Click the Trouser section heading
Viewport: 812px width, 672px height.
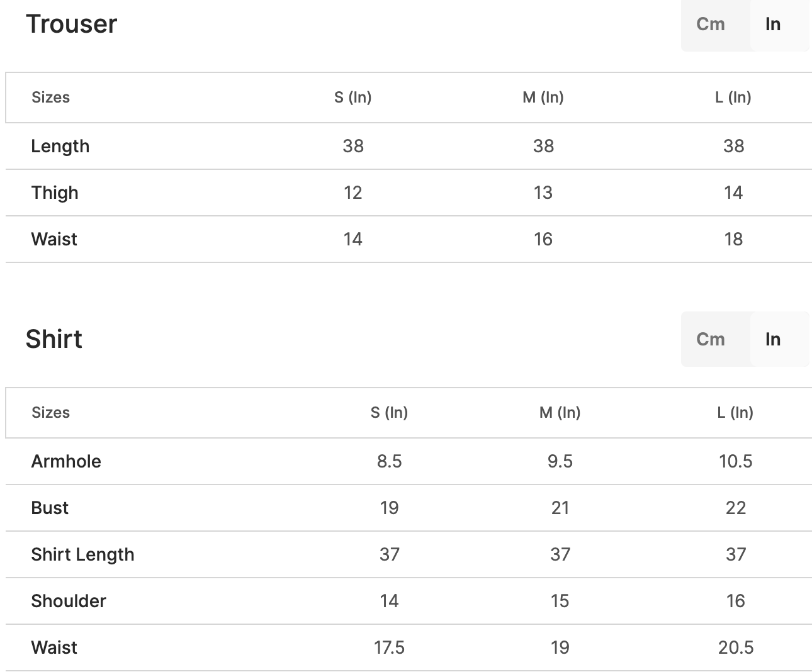(71, 24)
